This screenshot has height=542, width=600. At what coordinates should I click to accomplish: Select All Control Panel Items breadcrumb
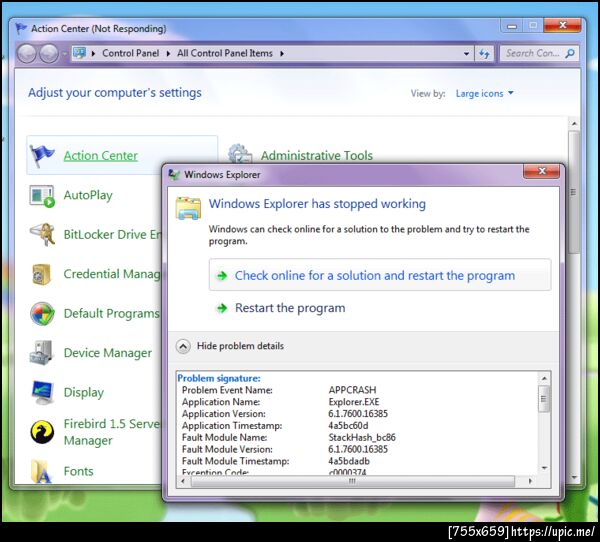[x=225, y=53]
